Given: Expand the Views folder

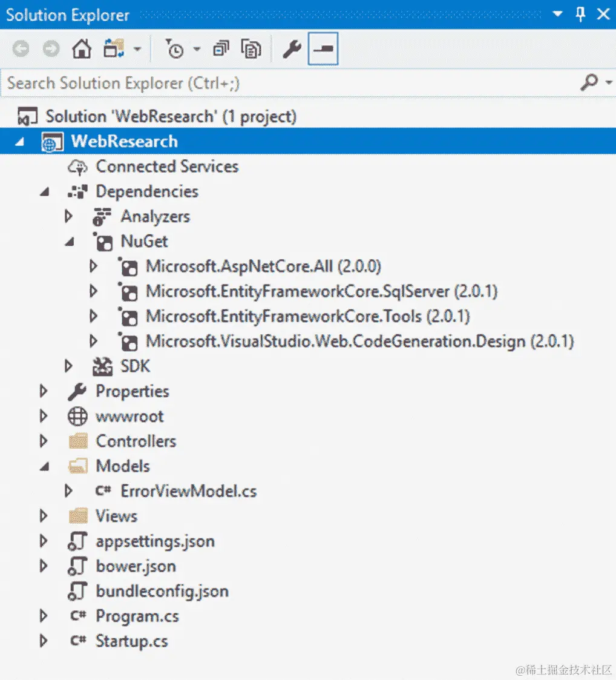Looking at the screenshot, I should point(44,516).
